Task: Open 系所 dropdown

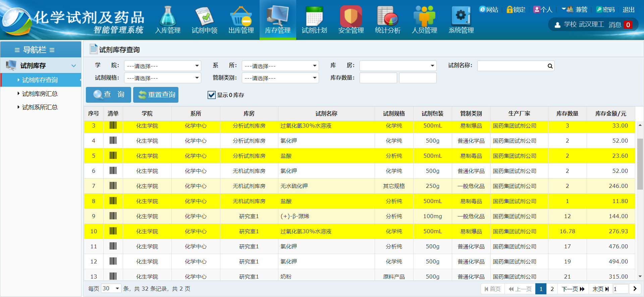Action: click(x=280, y=66)
